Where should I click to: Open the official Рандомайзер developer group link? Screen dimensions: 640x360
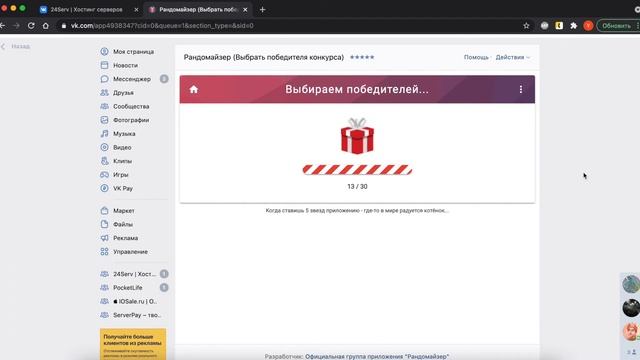click(x=377, y=356)
